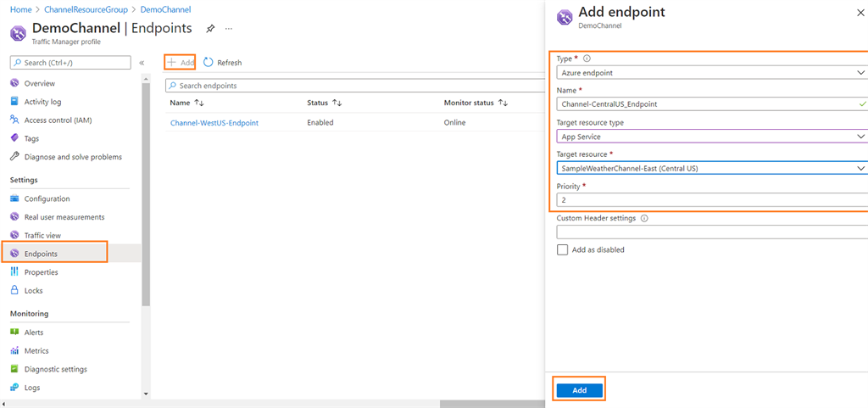The height and width of the screenshot is (408, 868).
Task: Click the sidebar scroll down arrow
Action: [x=146, y=394]
